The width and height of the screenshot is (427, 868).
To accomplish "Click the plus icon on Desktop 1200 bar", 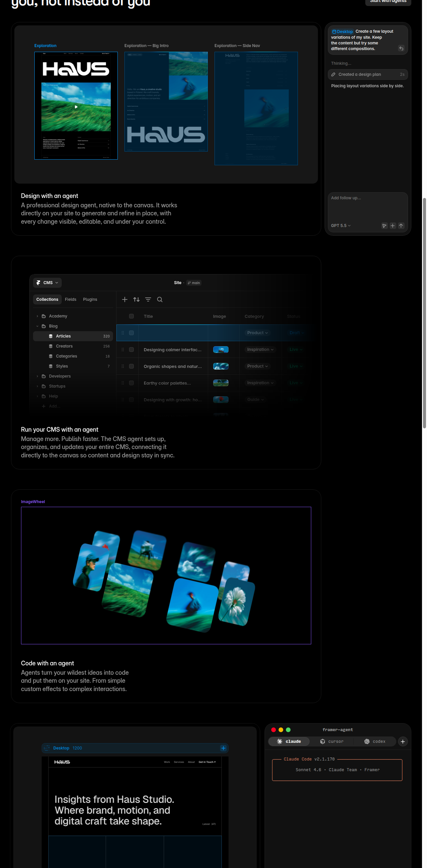I will coord(223,748).
